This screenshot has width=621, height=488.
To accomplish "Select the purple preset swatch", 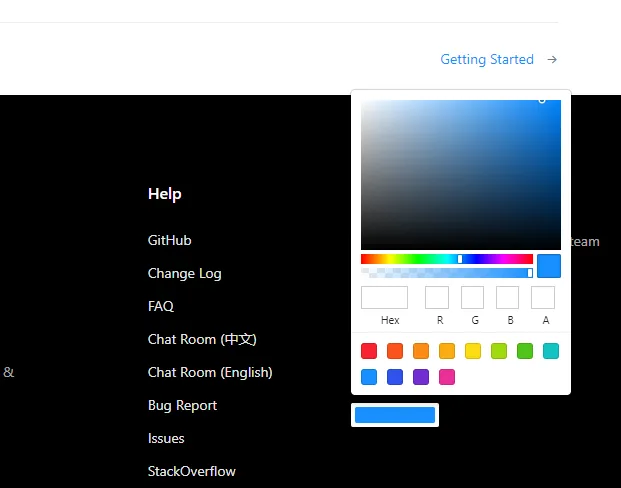I will [x=421, y=377].
